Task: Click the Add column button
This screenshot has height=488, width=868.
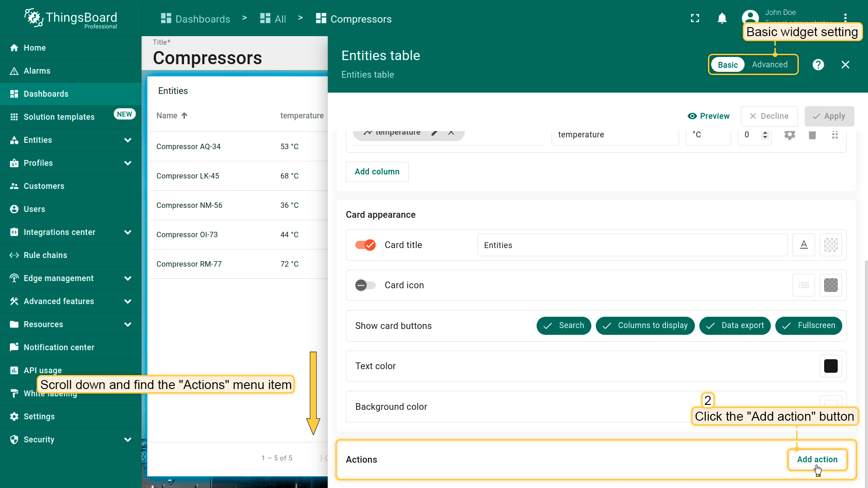Action: pyautogui.click(x=377, y=172)
